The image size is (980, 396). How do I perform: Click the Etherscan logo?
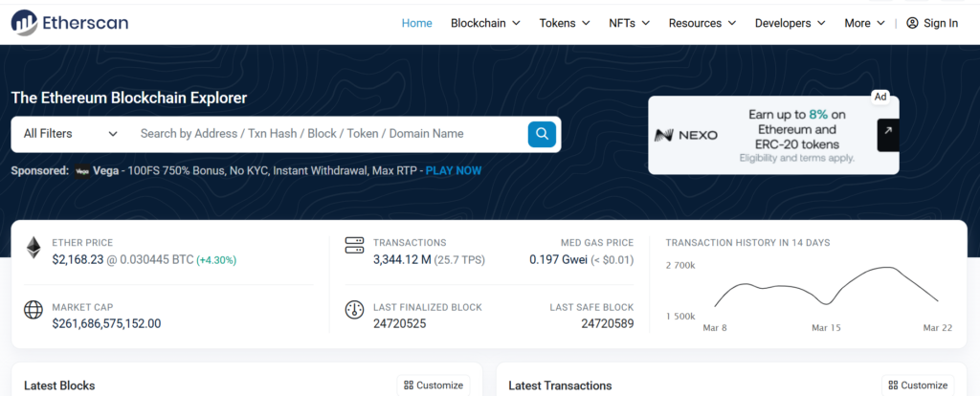click(69, 23)
